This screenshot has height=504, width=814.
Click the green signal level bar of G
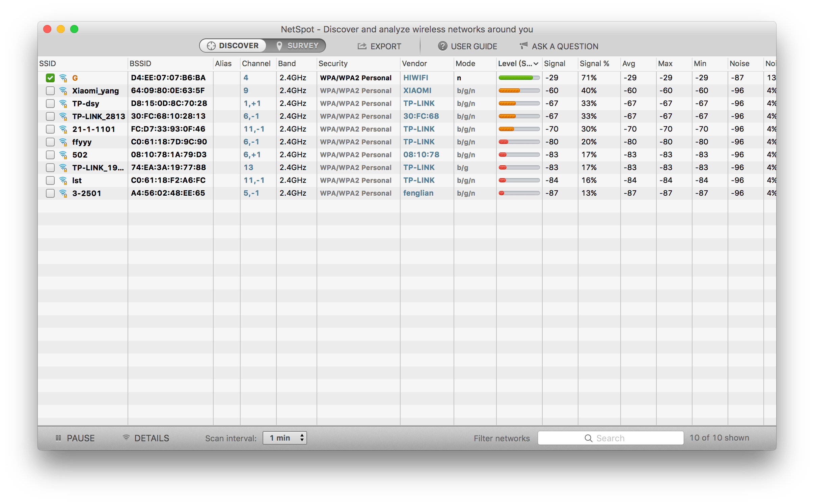(x=519, y=78)
